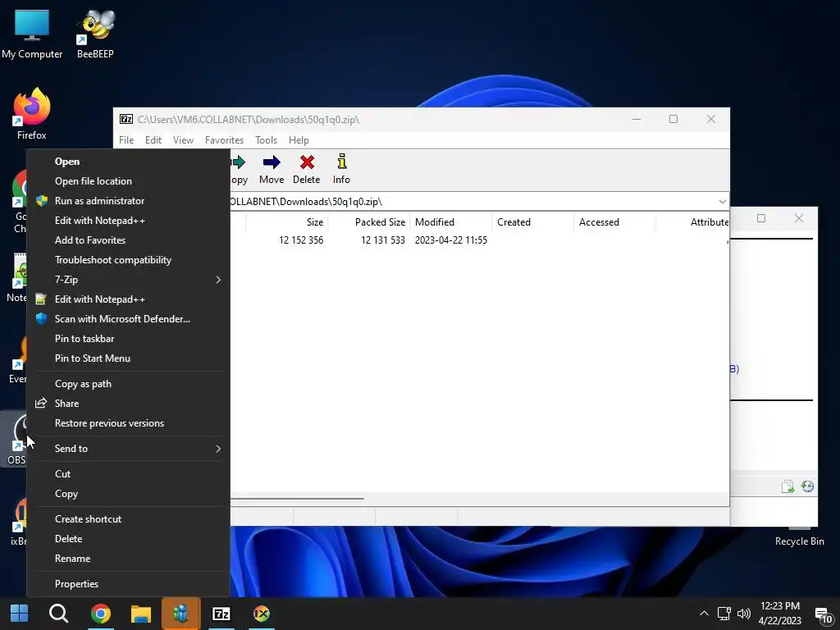This screenshot has width=840, height=630.
Task: Select Copy as path
Action: [x=129, y=384]
